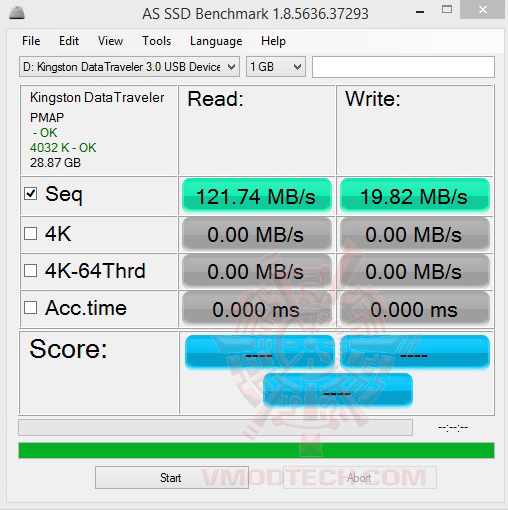Click the elapsed time indicator --:--:--
Screen dimensions: 508x510
coord(453,428)
